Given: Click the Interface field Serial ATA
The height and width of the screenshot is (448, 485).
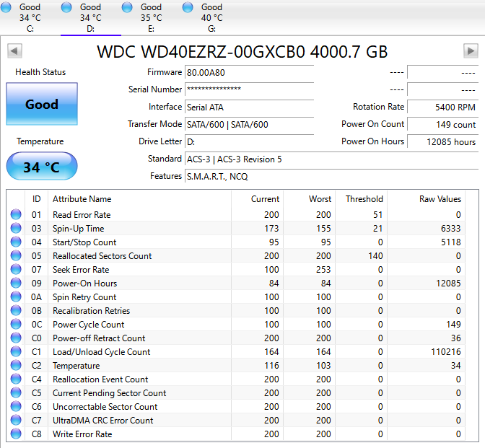Looking at the screenshot, I should point(249,107).
